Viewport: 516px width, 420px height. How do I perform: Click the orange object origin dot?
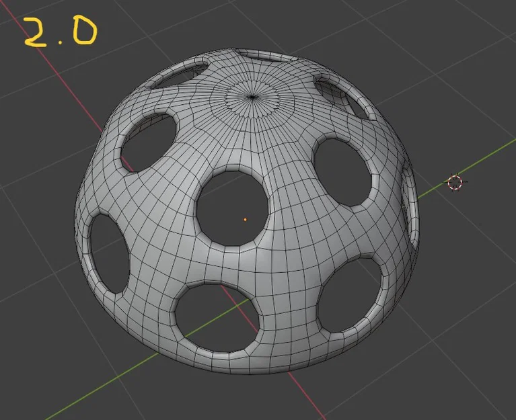pyautogui.click(x=245, y=219)
